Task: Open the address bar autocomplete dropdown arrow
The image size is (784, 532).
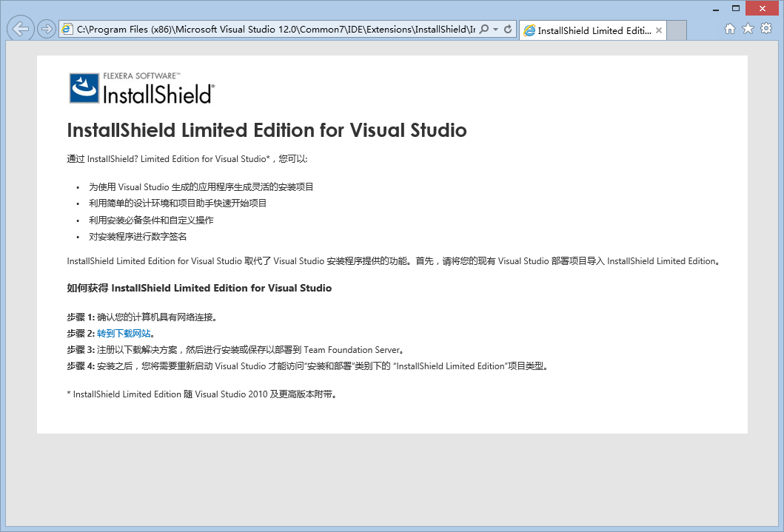Action: [x=495, y=29]
